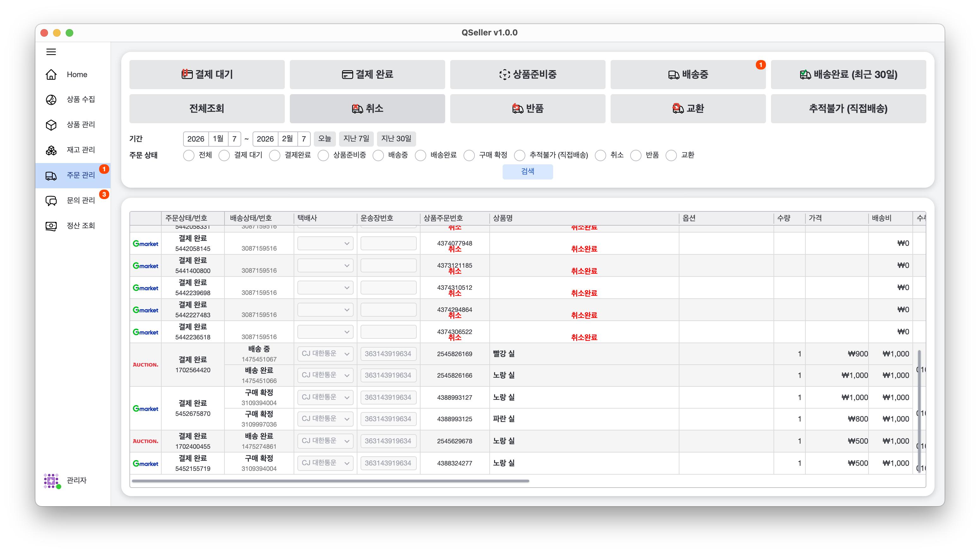Open CJ 대한통운 dropdown for order 1702400455
The width and height of the screenshot is (980, 553).
click(x=325, y=441)
